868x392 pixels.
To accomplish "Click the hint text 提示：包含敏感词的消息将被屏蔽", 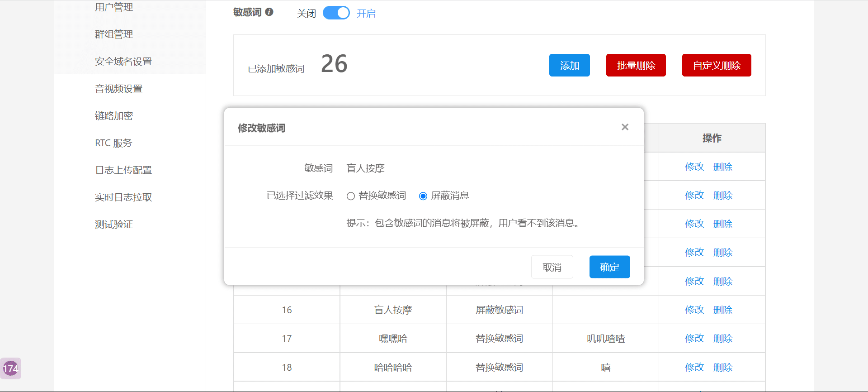I will coord(464,223).
